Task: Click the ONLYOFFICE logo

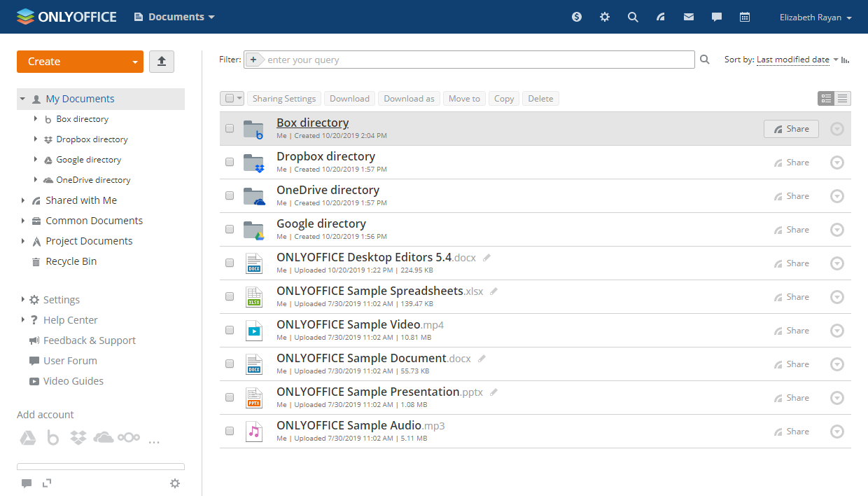Action: pos(66,17)
